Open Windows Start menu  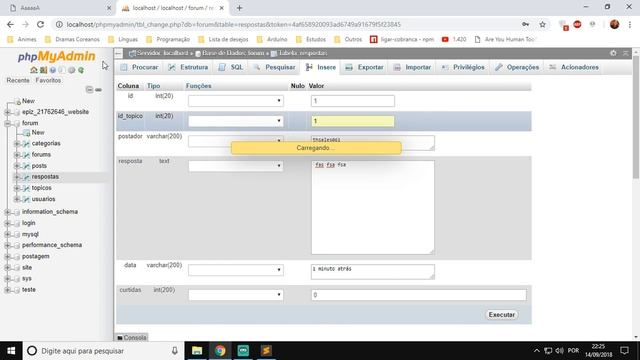(11, 351)
